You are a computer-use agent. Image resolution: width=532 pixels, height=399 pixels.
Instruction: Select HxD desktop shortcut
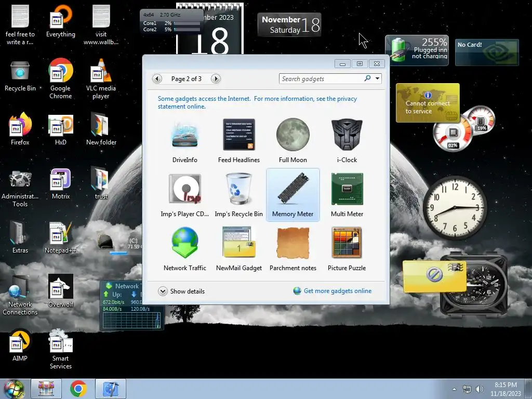[61, 129]
